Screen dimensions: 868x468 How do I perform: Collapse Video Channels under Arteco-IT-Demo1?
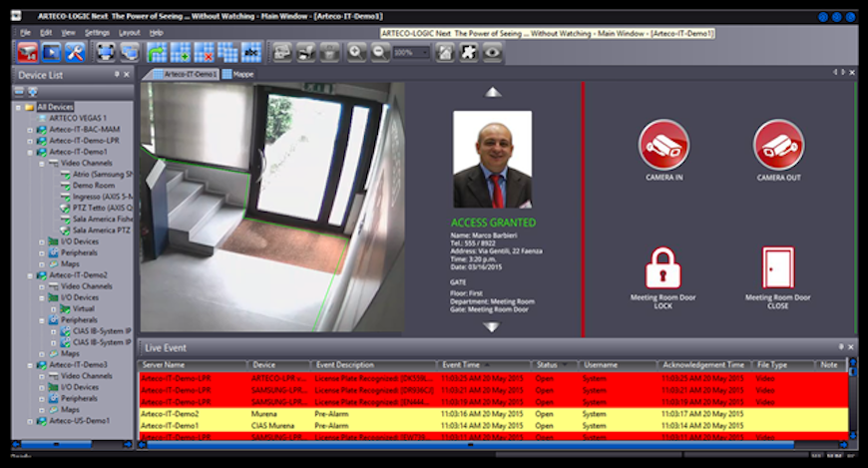pyautogui.click(x=42, y=164)
